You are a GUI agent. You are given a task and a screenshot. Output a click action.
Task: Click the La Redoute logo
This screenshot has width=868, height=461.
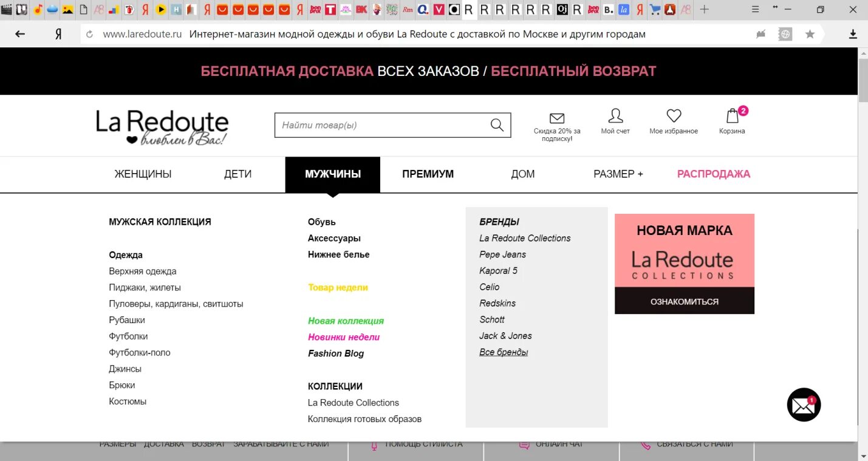pyautogui.click(x=162, y=128)
